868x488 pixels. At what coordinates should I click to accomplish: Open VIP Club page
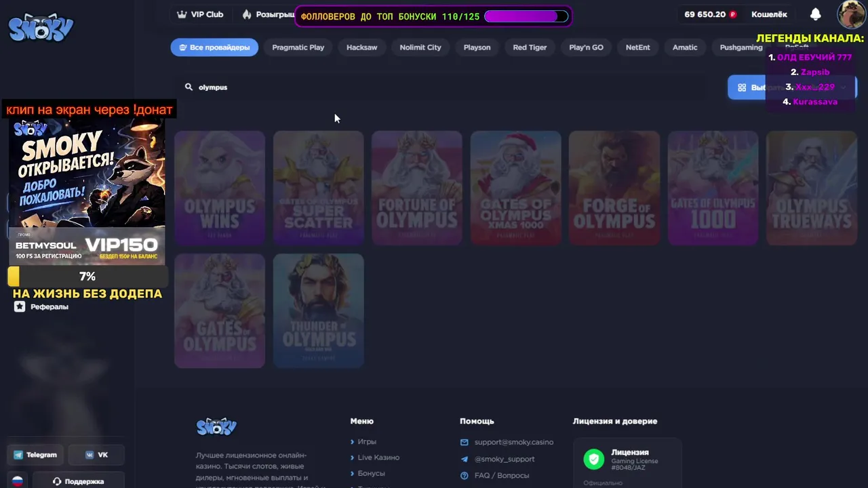[200, 14]
